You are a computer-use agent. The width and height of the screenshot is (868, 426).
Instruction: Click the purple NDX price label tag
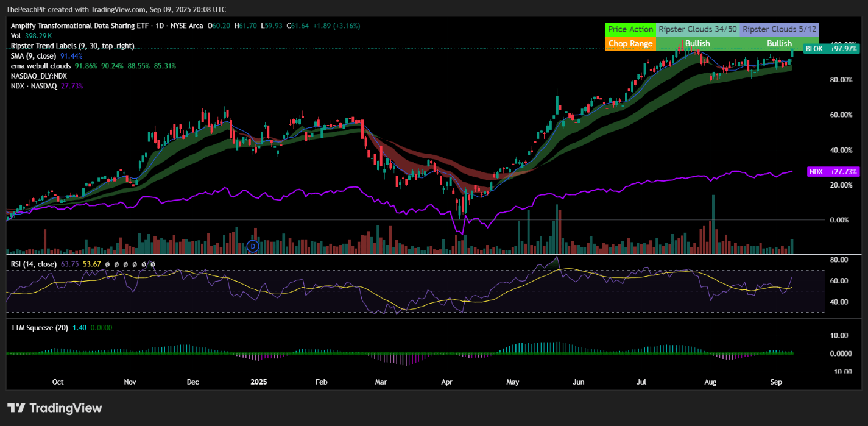pyautogui.click(x=815, y=172)
